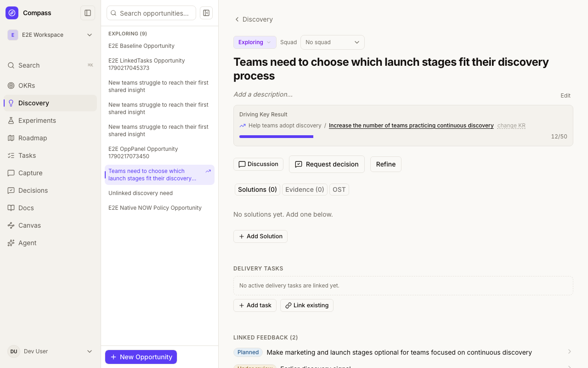Click Request decision button

pyautogui.click(x=327, y=164)
